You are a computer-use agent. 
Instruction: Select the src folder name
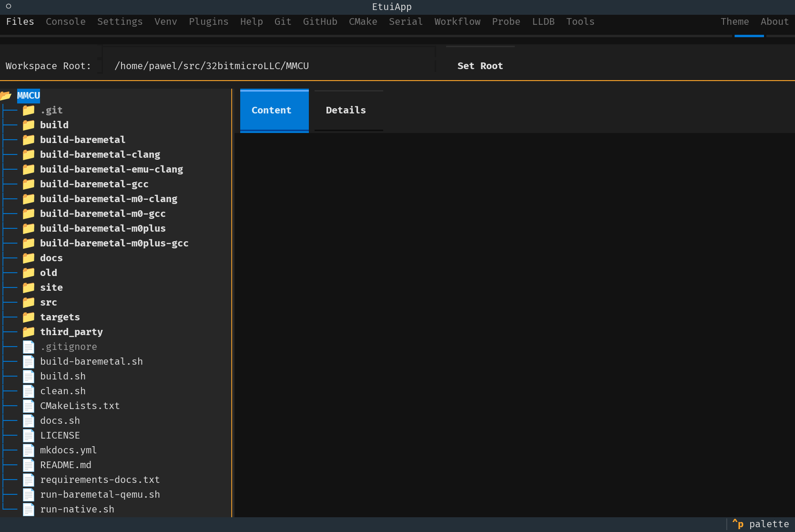pos(49,302)
